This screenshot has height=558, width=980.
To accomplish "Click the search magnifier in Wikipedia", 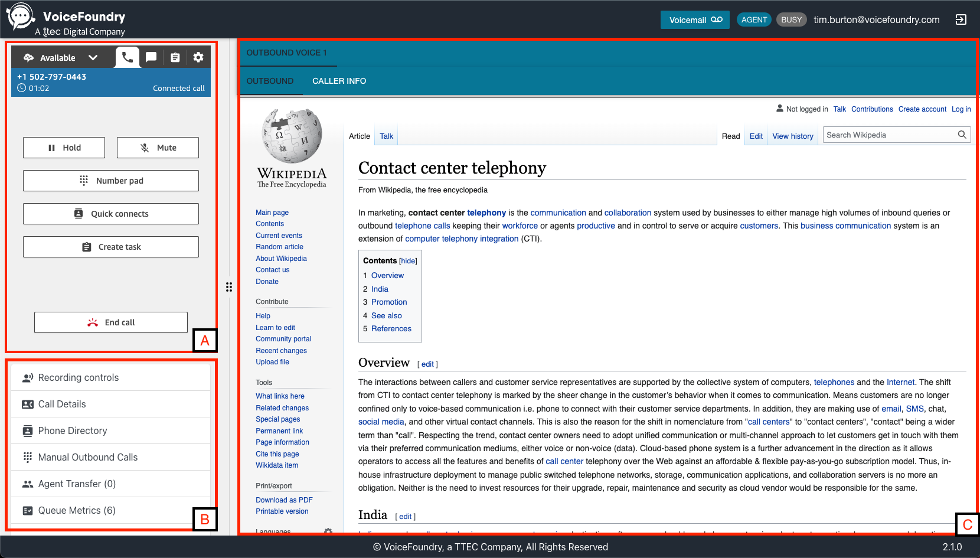I will (x=962, y=135).
